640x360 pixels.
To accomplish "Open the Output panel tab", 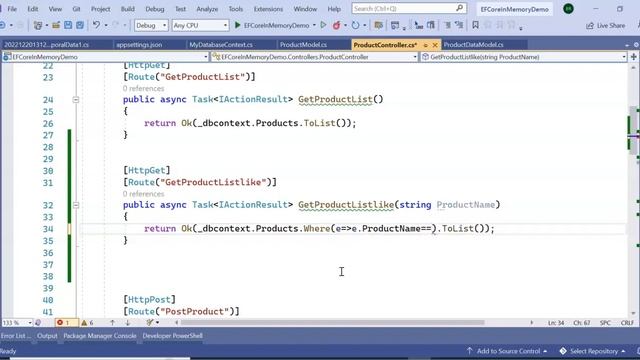I will point(47,336).
